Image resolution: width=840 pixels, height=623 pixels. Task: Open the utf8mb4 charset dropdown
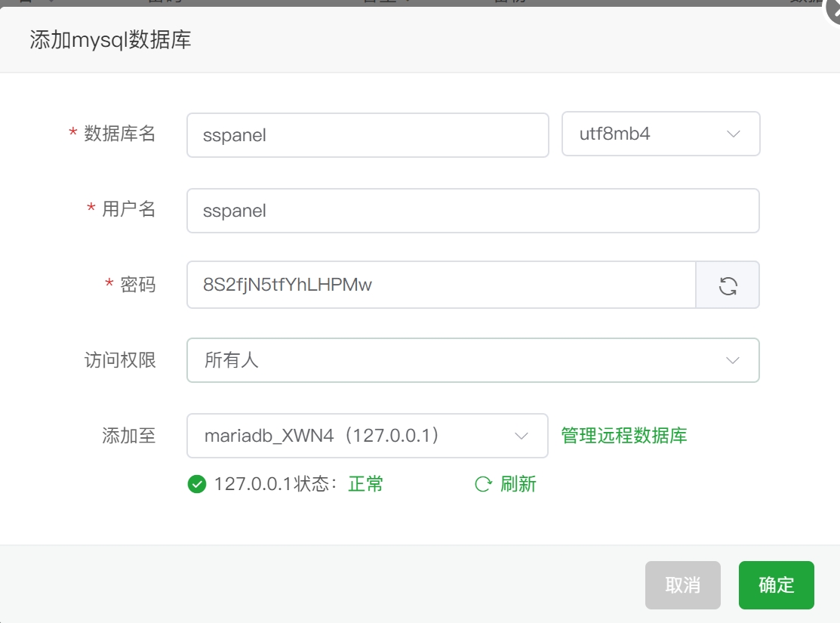coord(660,134)
